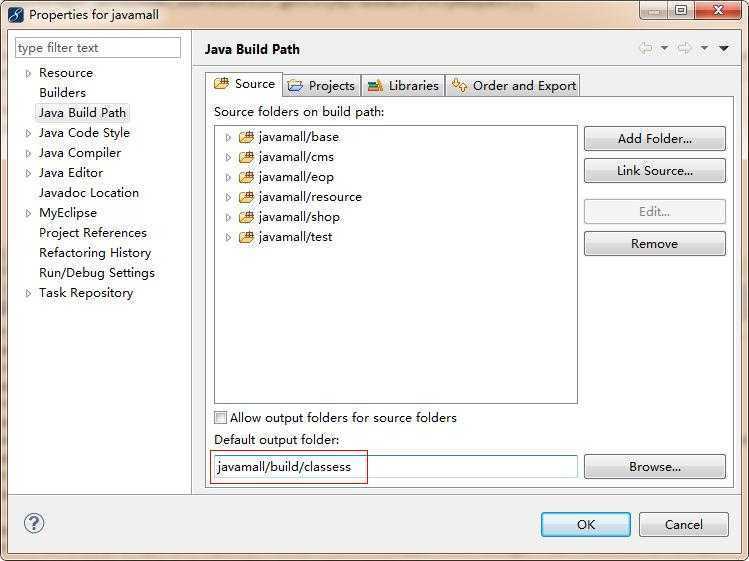Expand the javamall/resource source folder

[x=228, y=197]
